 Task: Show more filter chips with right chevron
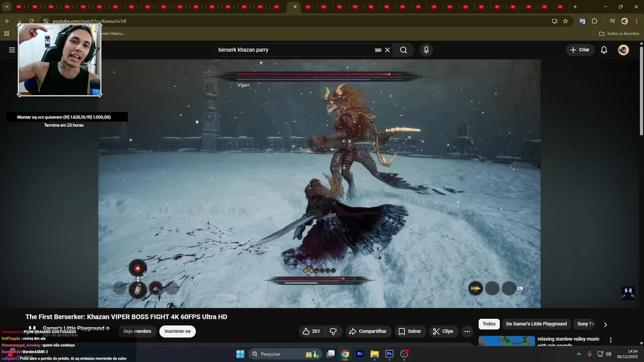click(605, 324)
